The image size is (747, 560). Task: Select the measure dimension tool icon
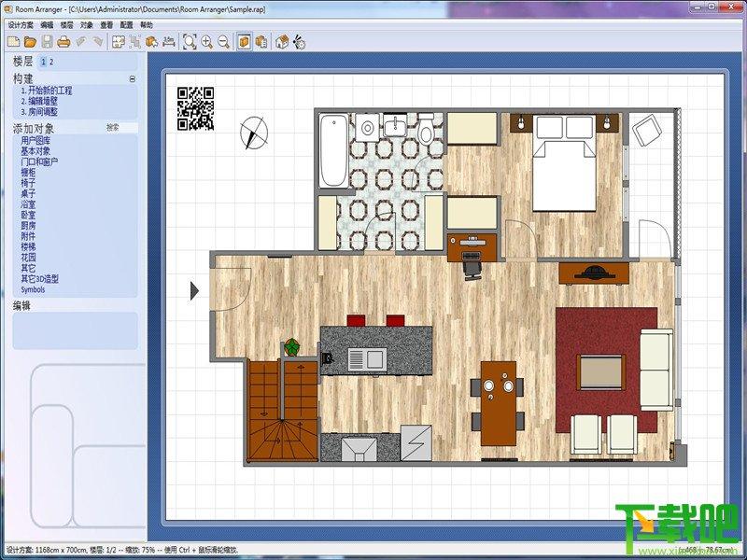169,42
